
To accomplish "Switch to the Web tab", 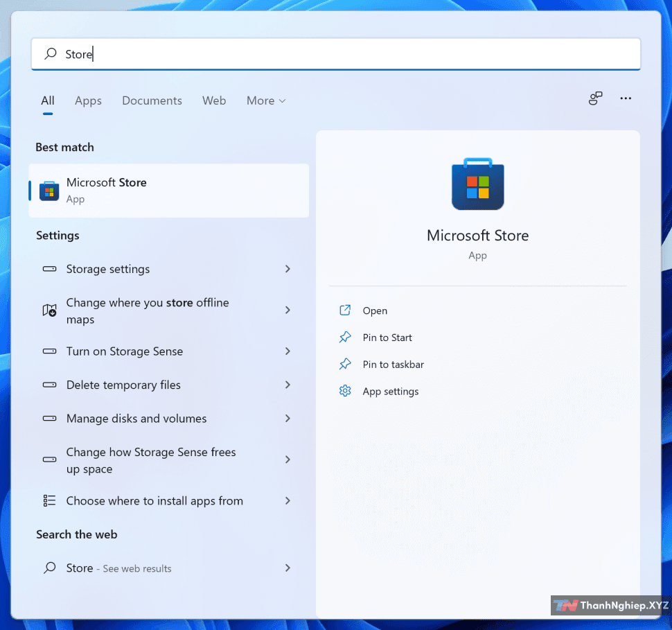I will point(214,100).
